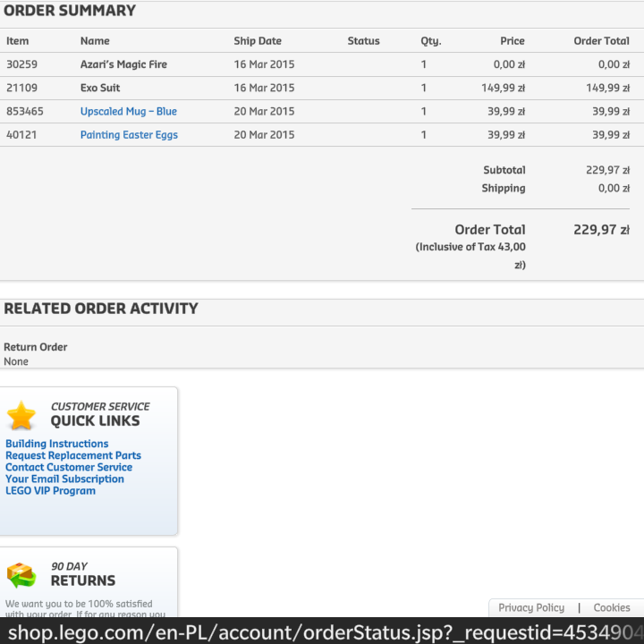Click the 90 DAY RETURNS heading
Image resolution: width=644 pixels, height=644 pixels.
click(x=83, y=574)
